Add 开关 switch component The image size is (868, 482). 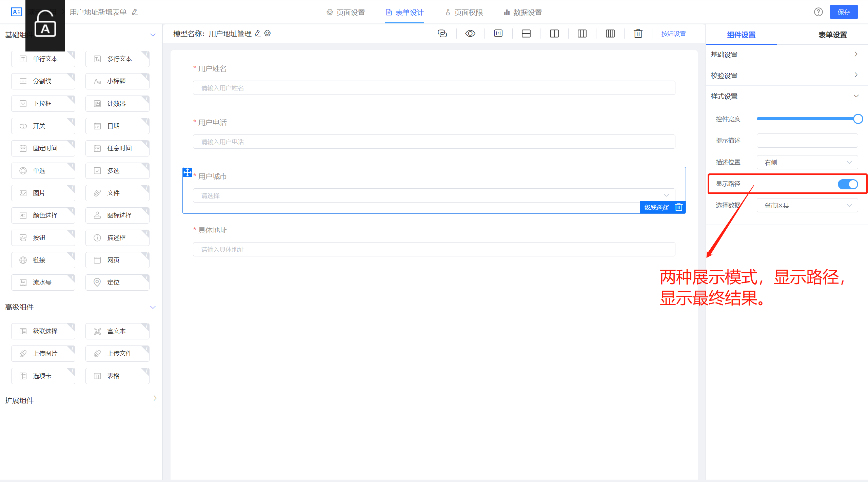43,126
